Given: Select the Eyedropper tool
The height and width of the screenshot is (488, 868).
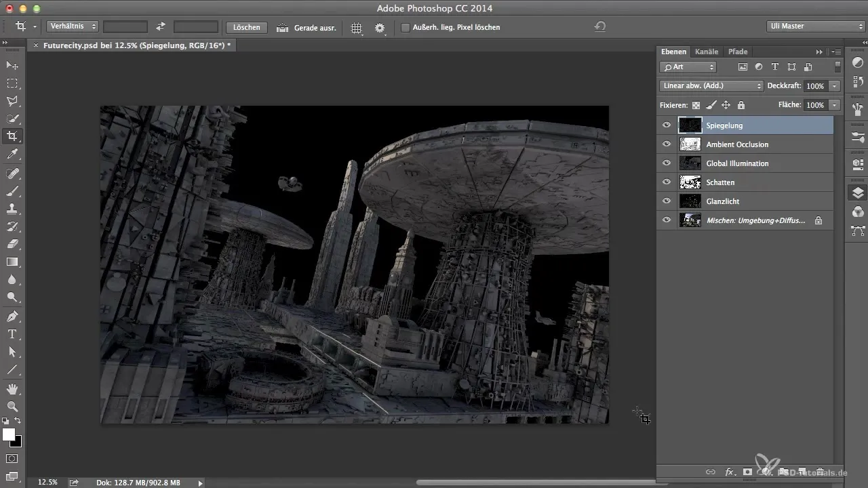Looking at the screenshot, I should coord(12,155).
